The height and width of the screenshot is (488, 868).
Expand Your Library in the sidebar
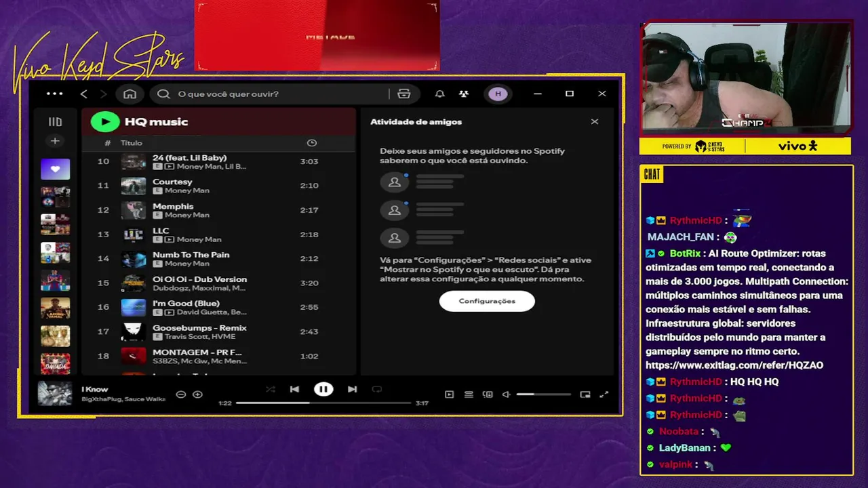tap(55, 122)
